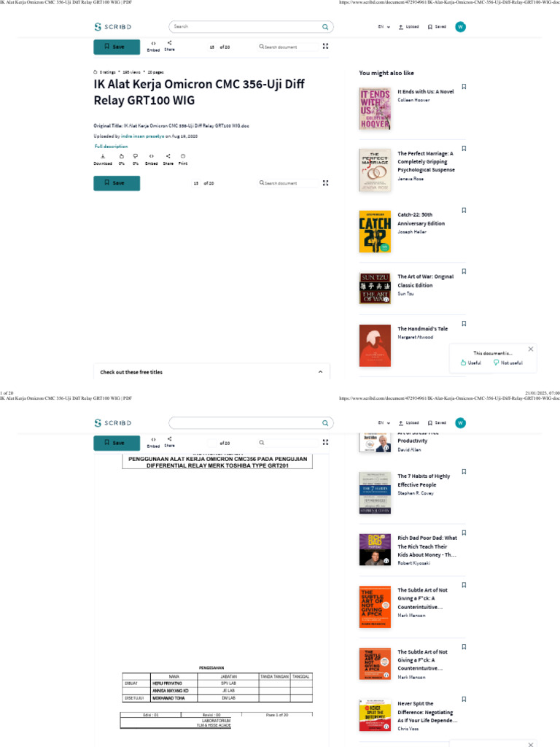Mark the document as Useful in the popup
The image size is (560, 747).
(471, 363)
